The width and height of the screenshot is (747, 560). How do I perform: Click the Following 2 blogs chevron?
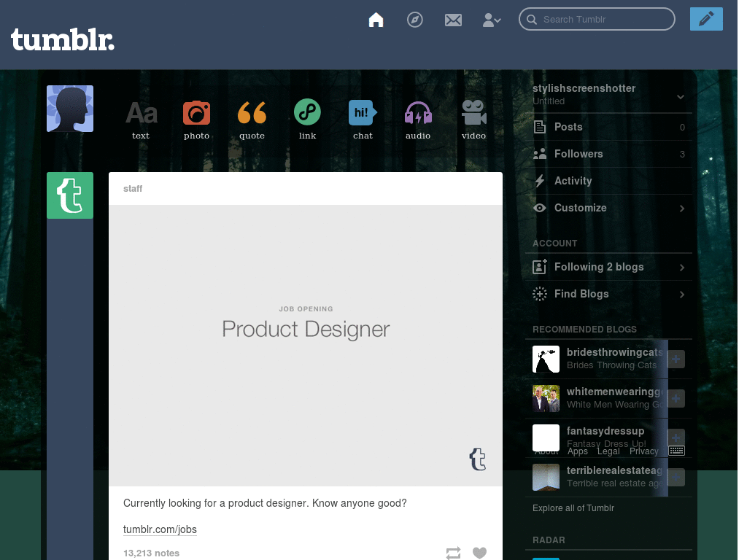coord(682,267)
